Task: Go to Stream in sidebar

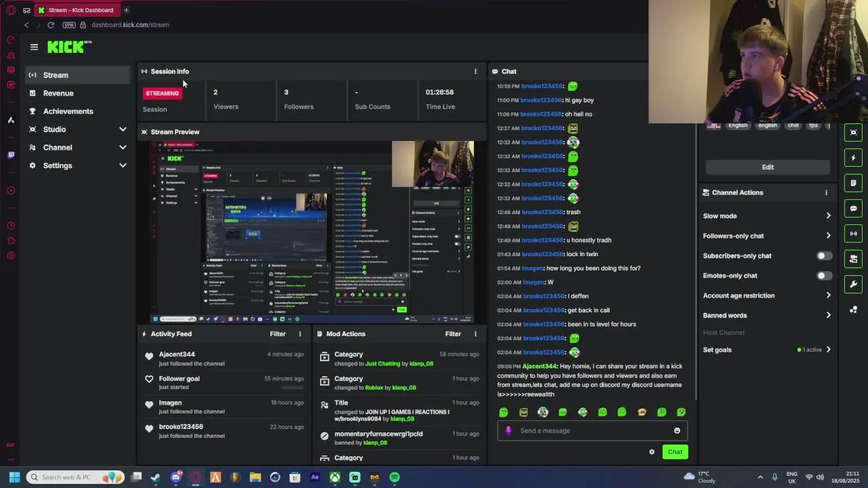Action: point(78,75)
